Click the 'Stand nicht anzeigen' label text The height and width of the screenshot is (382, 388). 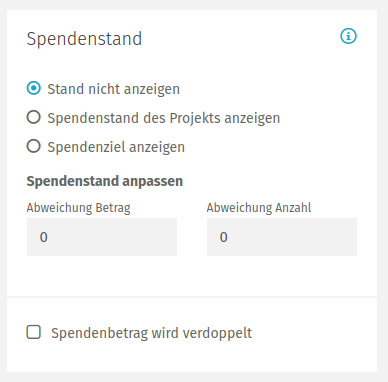pyautogui.click(x=113, y=89)
